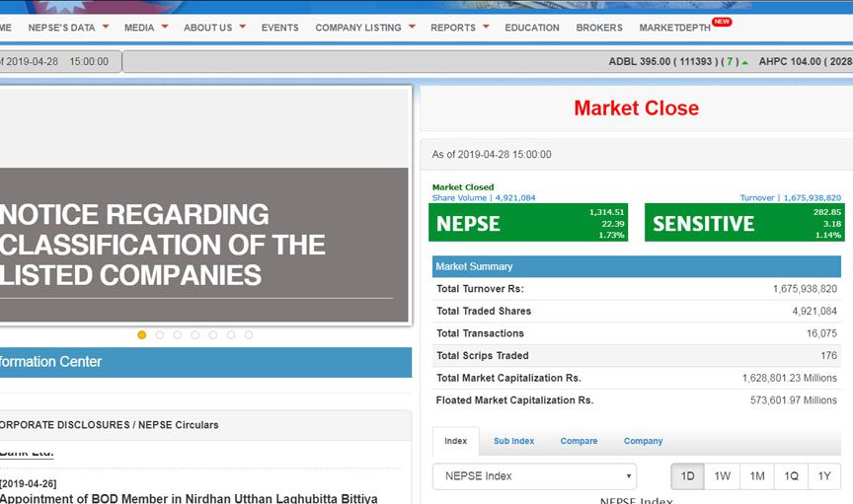Open the NEPSE Index select dropdown

[x=534, y=476]
